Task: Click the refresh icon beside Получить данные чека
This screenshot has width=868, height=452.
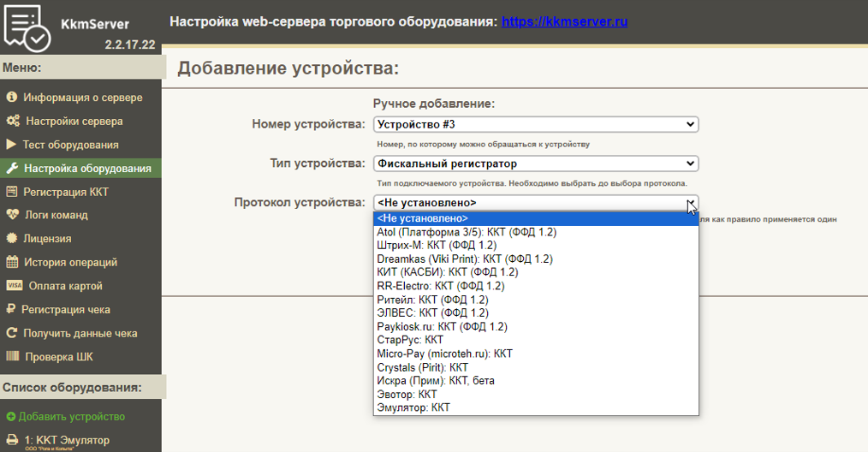Action: (12, 333)
